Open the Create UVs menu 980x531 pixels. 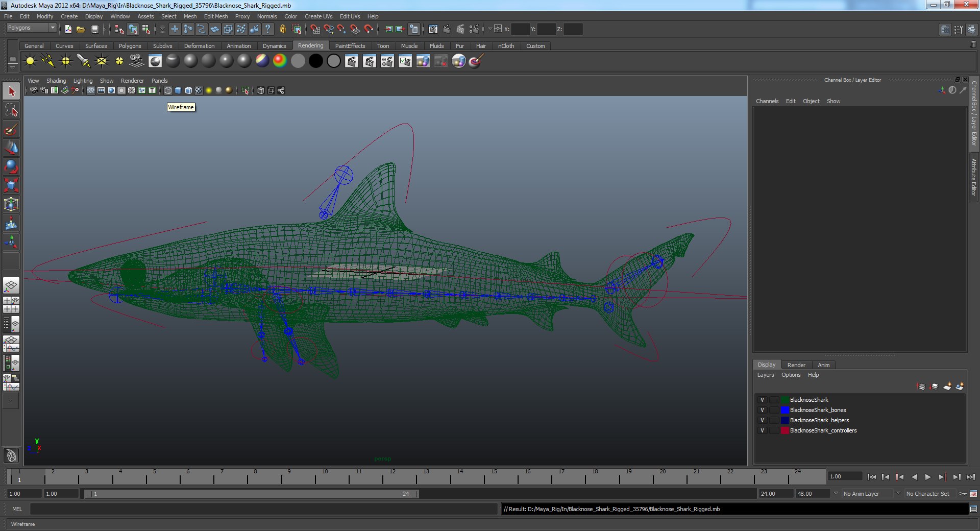318,16
